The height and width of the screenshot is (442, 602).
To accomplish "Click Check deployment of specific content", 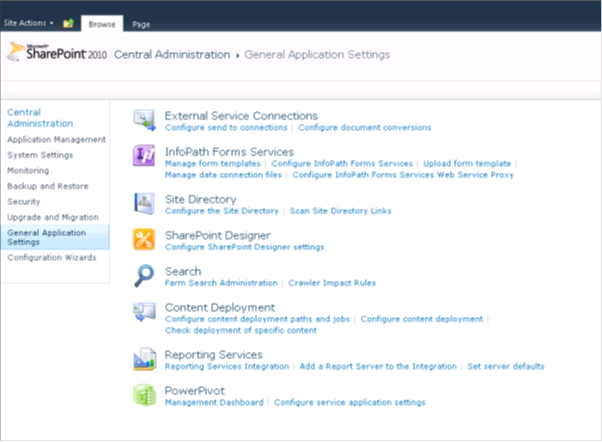I will pyautogui.click(x=241, y=331).
